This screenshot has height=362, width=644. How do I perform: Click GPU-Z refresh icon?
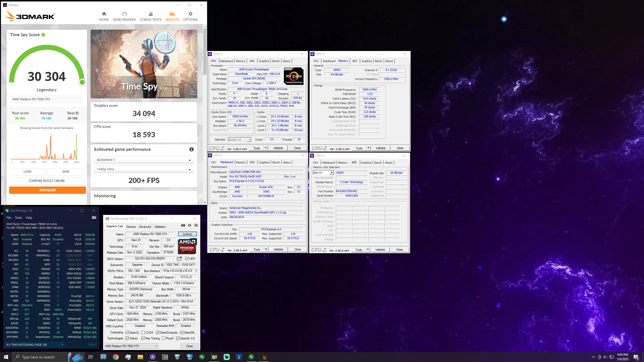189,225
